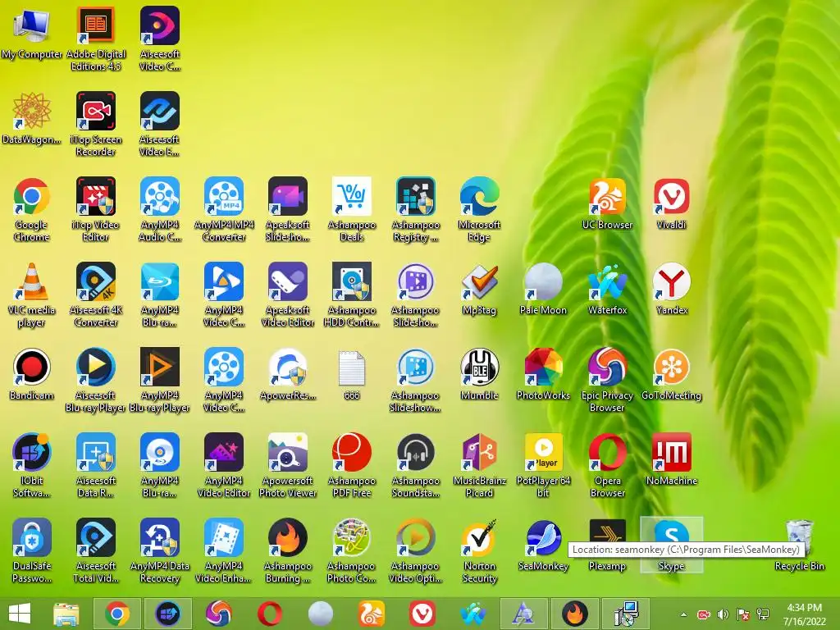Screen dimensions: 840x630
Task: Click the Vivaldi desktop shortcut
Action: click(671, 203)
